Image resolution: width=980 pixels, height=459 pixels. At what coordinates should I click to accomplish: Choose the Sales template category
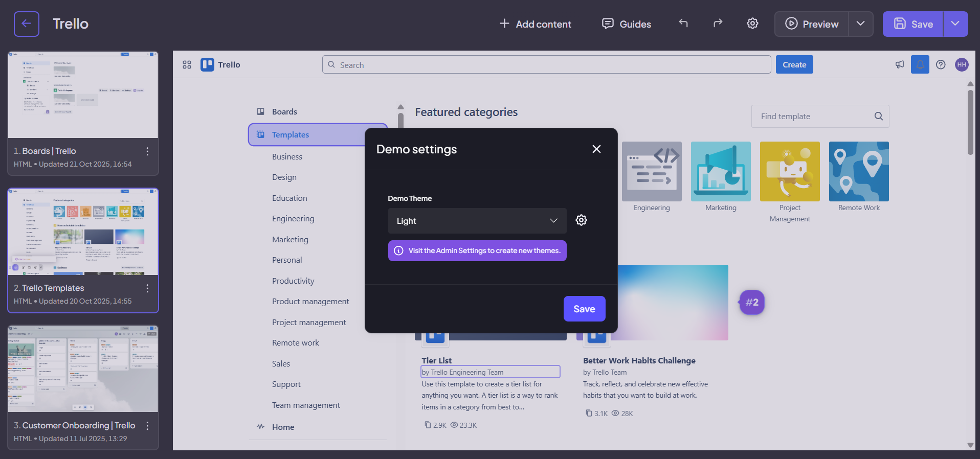281,364
